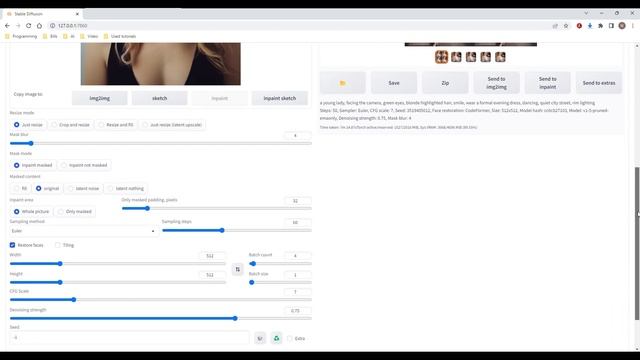Open the output folder icon button
The height and width of the screenshot is (360, 640).
[x=342, y=83]
